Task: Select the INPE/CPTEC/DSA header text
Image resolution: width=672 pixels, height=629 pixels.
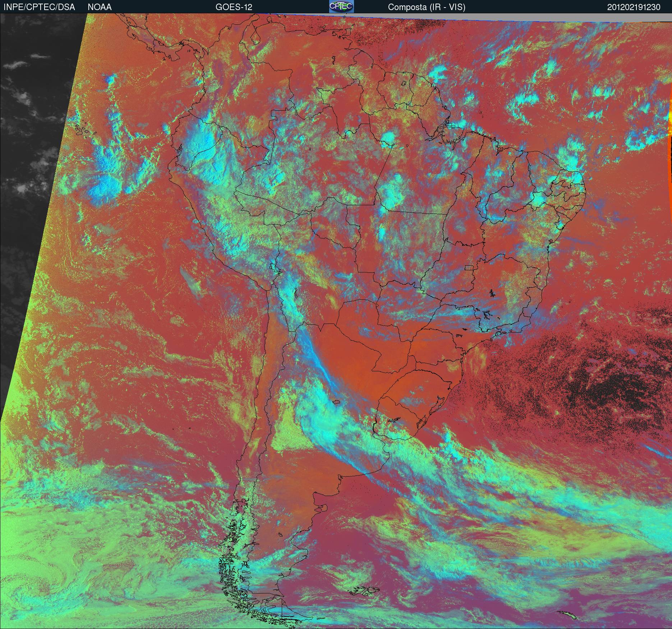Action: click(x=39, y=7)
